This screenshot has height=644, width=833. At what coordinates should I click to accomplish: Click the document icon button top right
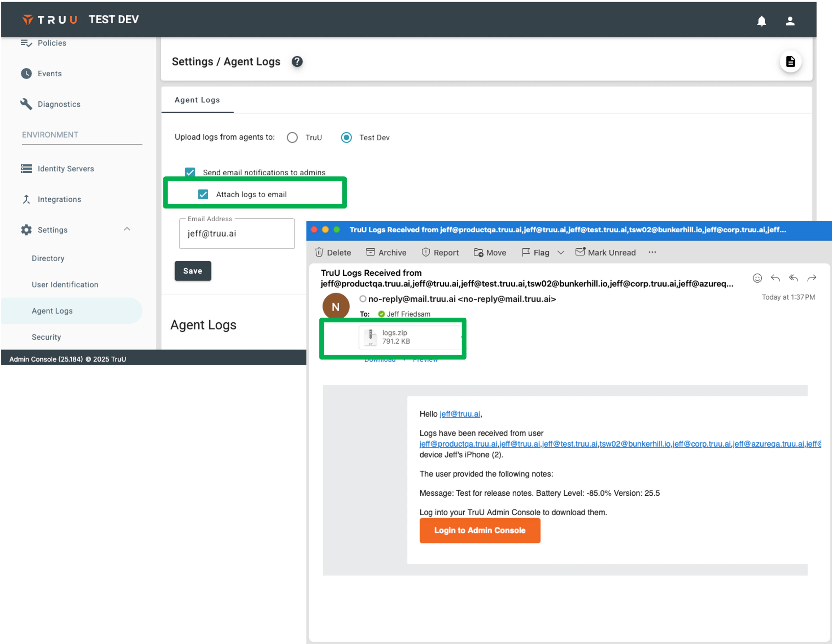(x=790, y=61)
